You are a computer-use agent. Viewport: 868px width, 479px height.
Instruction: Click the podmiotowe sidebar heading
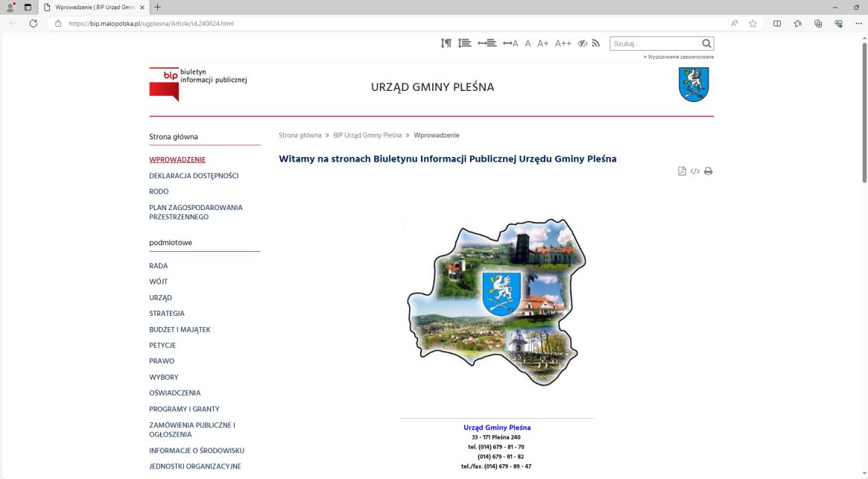[171, 243]
